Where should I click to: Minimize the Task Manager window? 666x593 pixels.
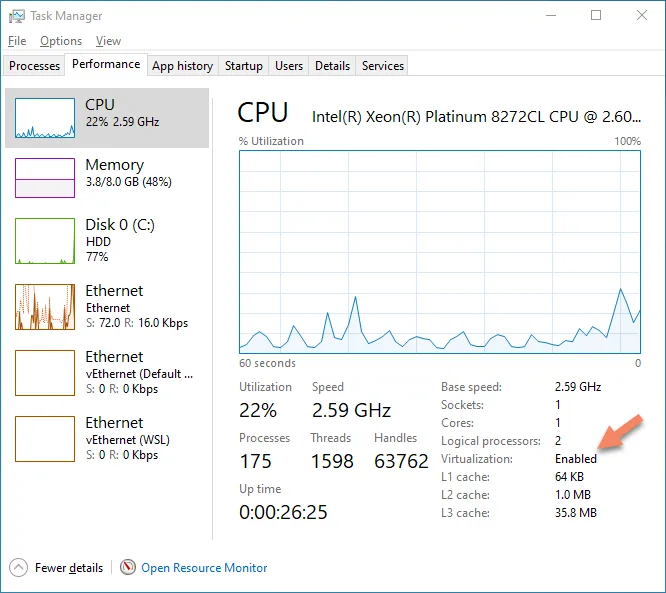pyautogui.click(x=551, y=16)
